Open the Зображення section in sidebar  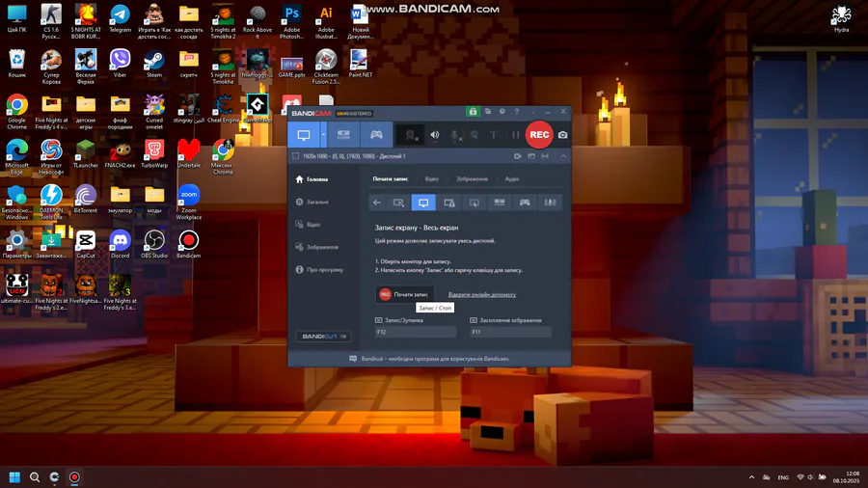pos(316,247)
